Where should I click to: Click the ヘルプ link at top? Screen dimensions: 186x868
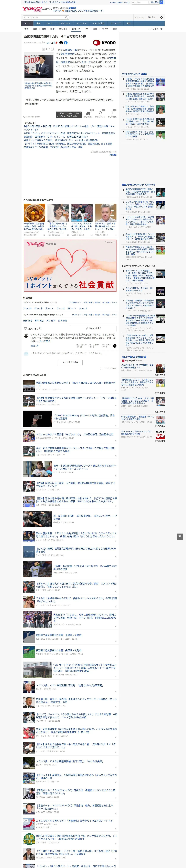coord(127,2)
